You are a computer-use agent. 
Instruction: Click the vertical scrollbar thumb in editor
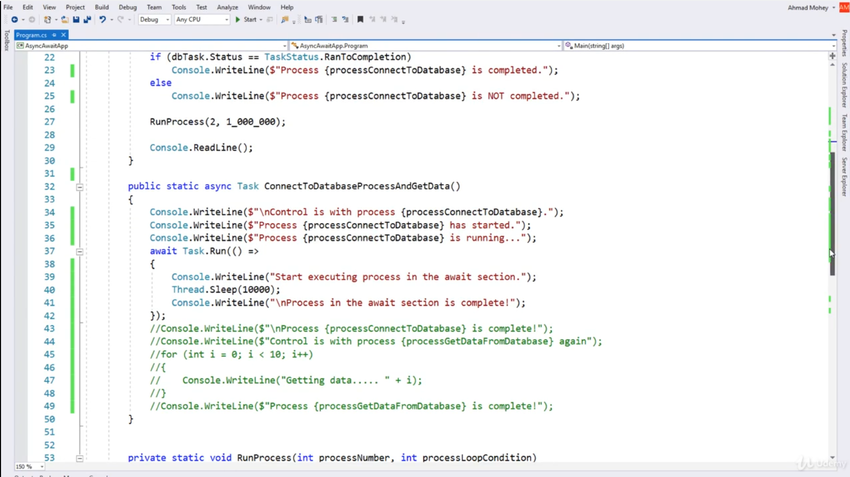pos(832,214)
